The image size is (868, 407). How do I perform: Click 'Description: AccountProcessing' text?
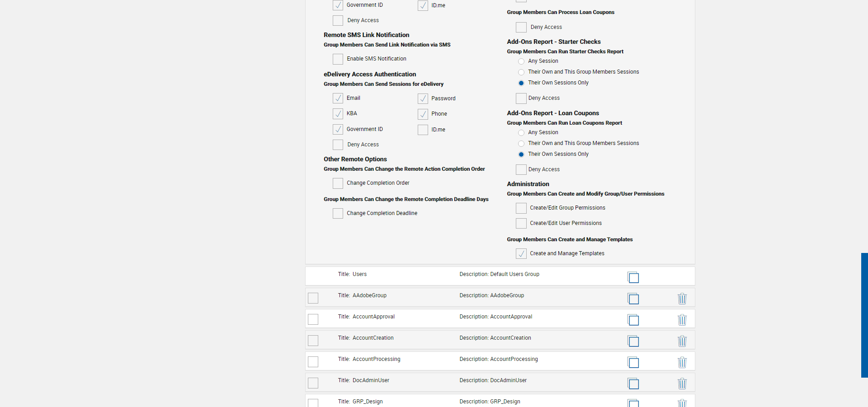pos(499,359)
